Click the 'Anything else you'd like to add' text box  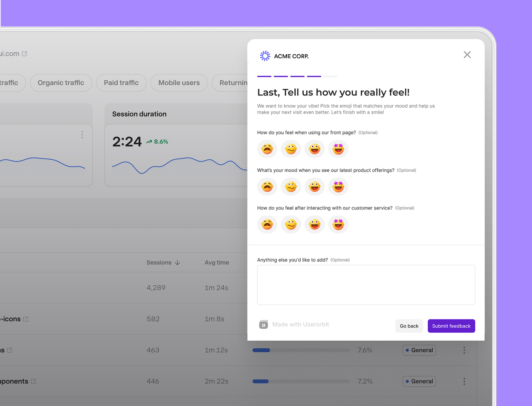(366, 285)
